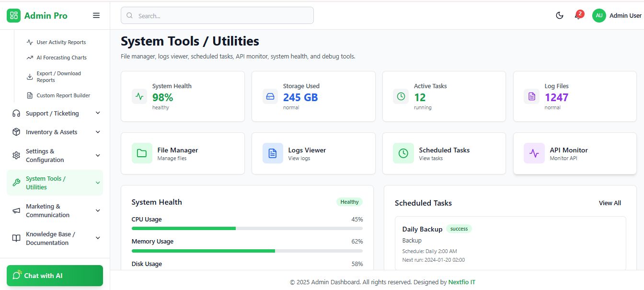Image resolution: width=644 pixels, height=290 pixels.
Task: Click the Memory Usage progress bar
Action: point(247,251)
